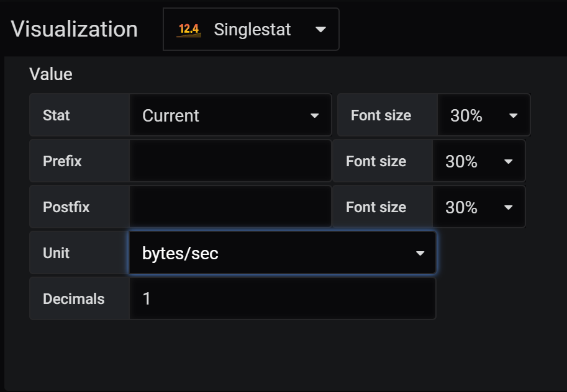Open the Stat dropdown showing Current

tap(230, 115)
